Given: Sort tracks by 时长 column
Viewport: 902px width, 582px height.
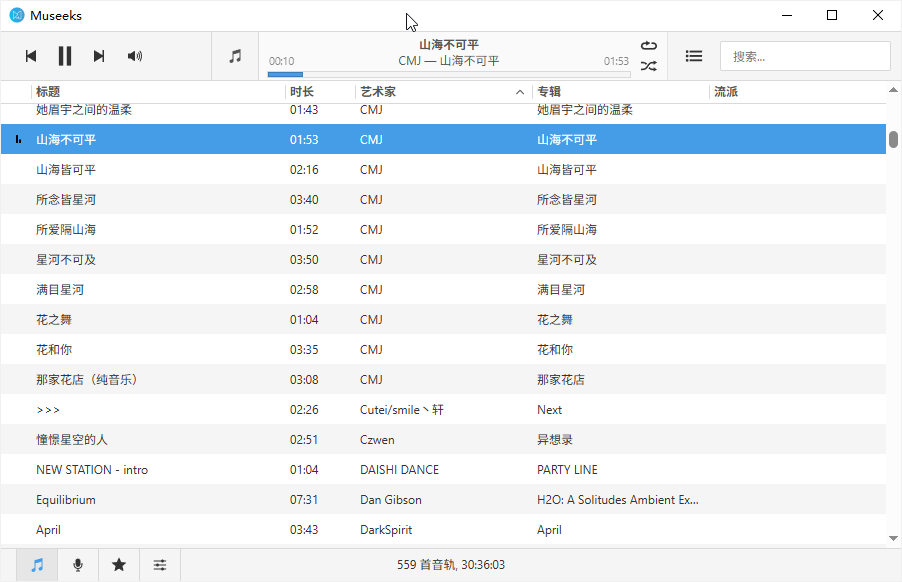Looking at the screenshot, I should click(x=310, y=90).
